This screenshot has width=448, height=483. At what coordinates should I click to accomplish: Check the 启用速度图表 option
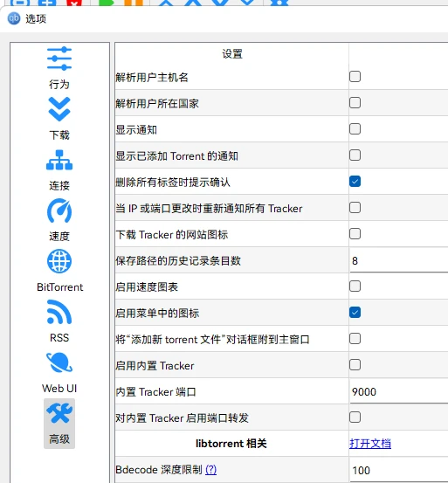[x=355, y=286]
